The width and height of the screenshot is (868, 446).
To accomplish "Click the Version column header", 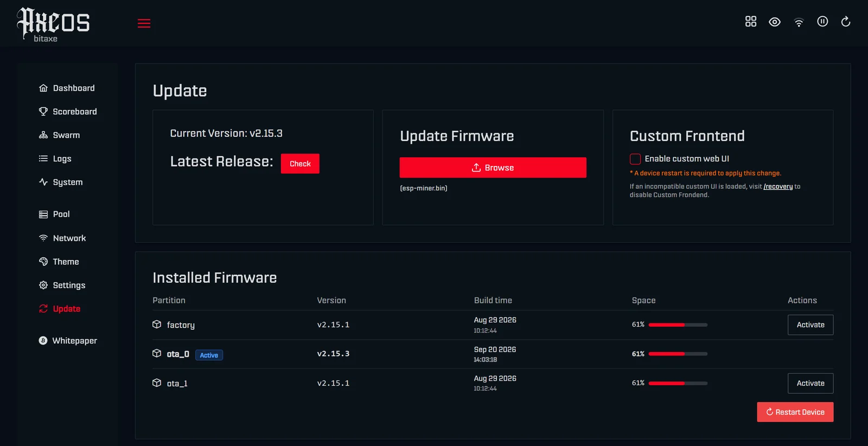I will click(x=331, y=301).
